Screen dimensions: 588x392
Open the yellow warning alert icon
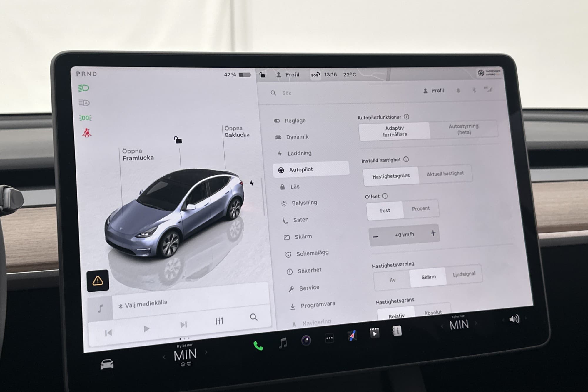click(x=98, y=281)
